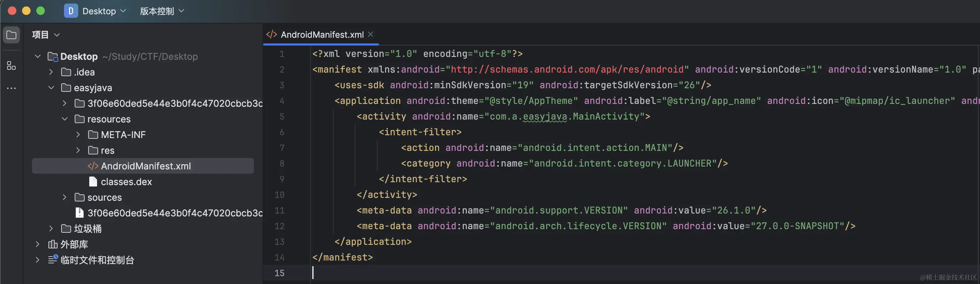This screenshot has height=284, width=980.
Task: Click the More tool windows ellipsis
Action: pos(11,88)
